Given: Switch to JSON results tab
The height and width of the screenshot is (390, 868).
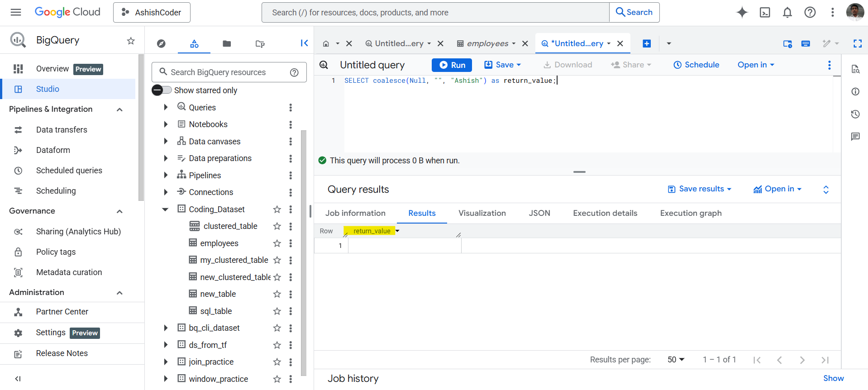Looking at the screenshot, I should pyautogui.click(x=539, y=213).
